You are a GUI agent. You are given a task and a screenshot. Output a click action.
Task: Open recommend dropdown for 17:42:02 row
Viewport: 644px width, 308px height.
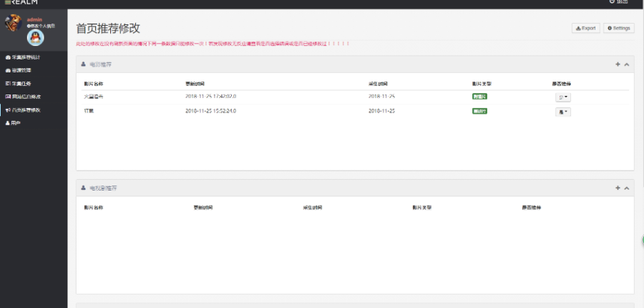(562, 97)
